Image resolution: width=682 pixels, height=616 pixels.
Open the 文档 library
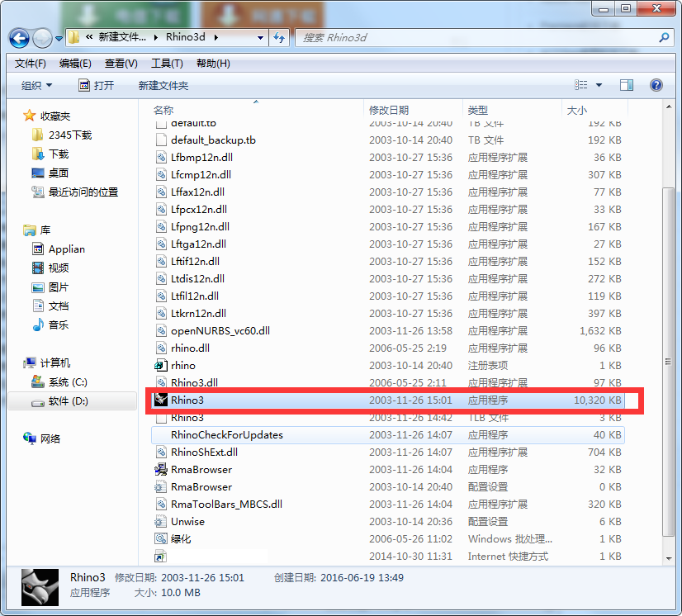click(x=59, y=306)
